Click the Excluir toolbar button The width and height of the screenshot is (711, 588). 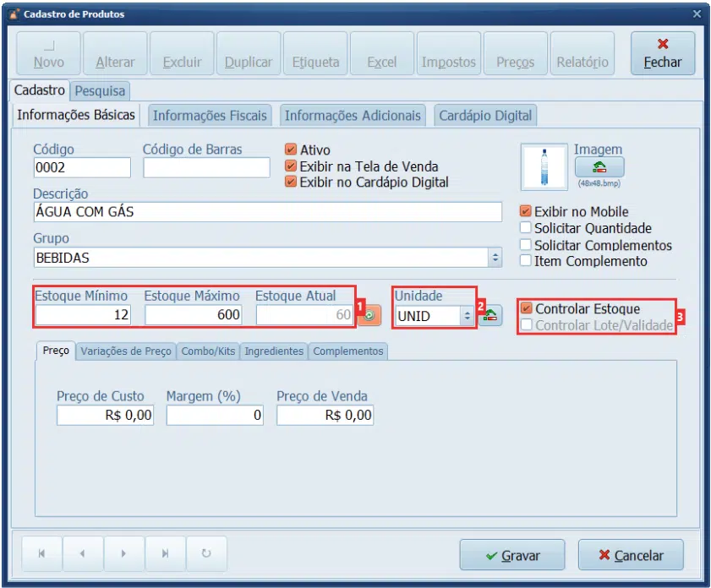point(182,53)
